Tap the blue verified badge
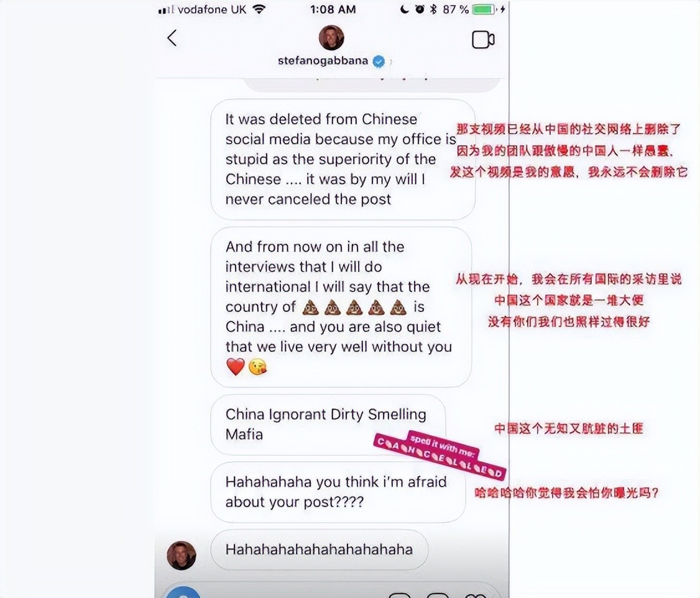Screen dimensions: 700x598 379,62
